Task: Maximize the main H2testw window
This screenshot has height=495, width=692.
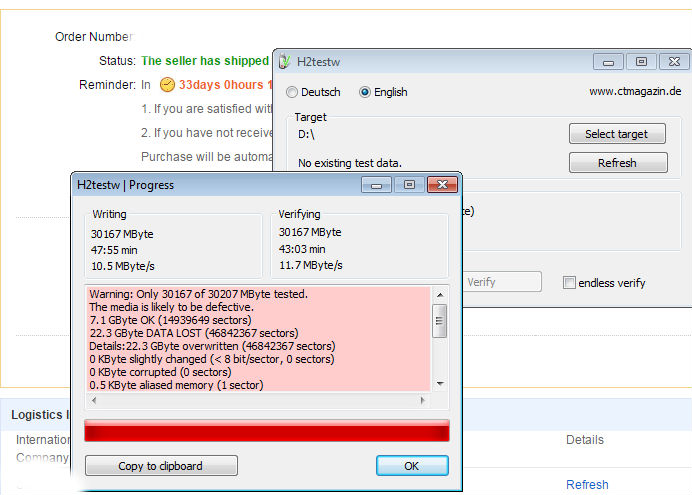Action: pos(641,62)
